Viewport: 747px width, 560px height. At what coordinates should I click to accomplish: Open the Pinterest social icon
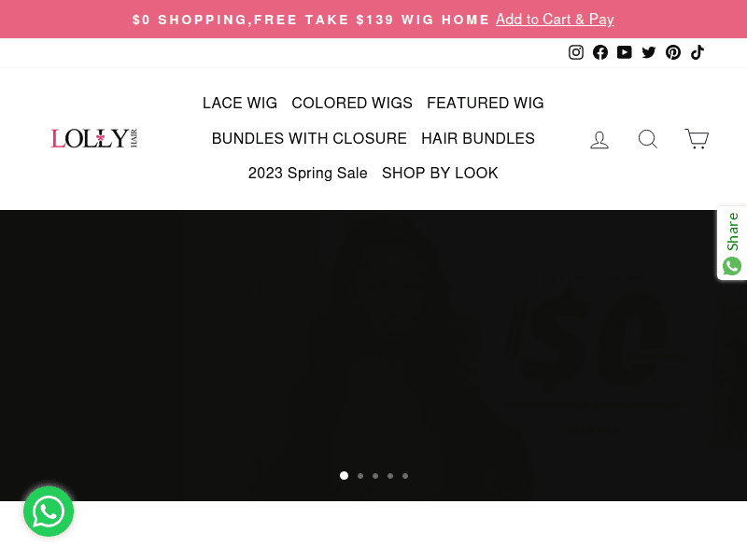(672, 52)
